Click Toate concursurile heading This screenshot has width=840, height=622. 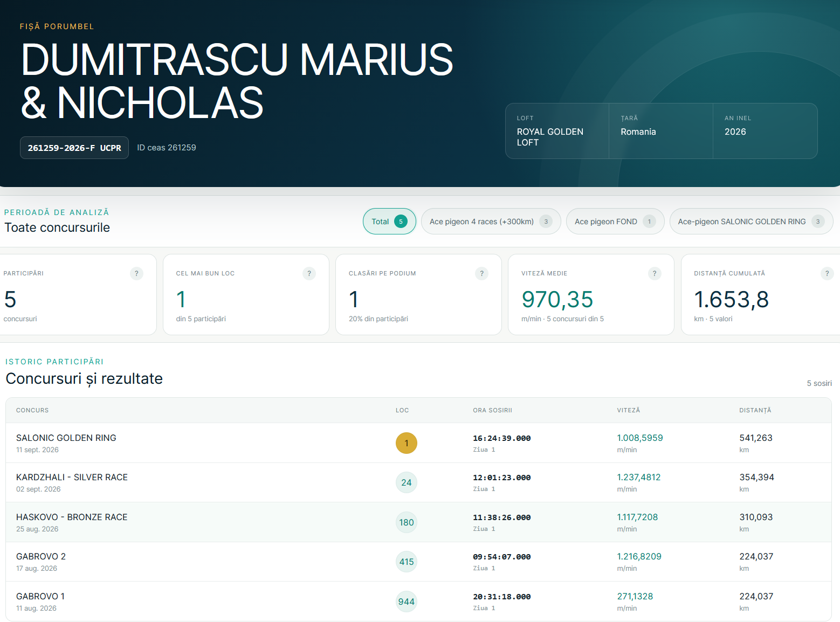[x=57, y=227]
